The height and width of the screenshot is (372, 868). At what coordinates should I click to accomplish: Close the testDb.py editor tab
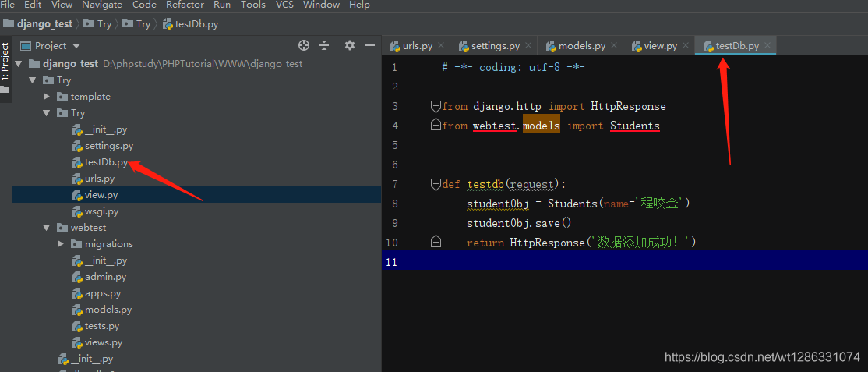point(767,46)
